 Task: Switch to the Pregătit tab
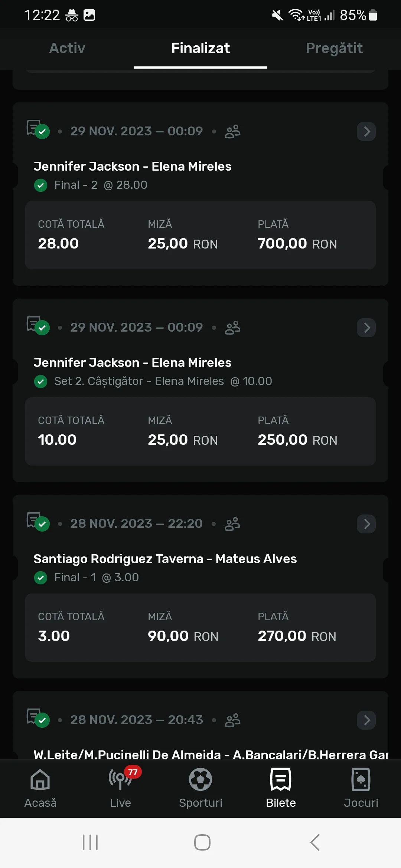pos(334,48)
